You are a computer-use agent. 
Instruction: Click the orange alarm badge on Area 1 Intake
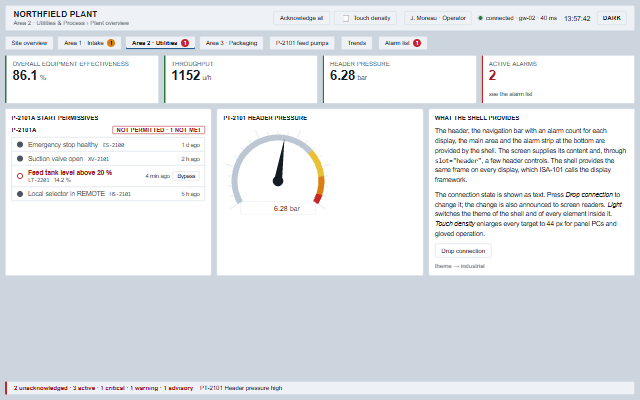(x=111, y=43)
